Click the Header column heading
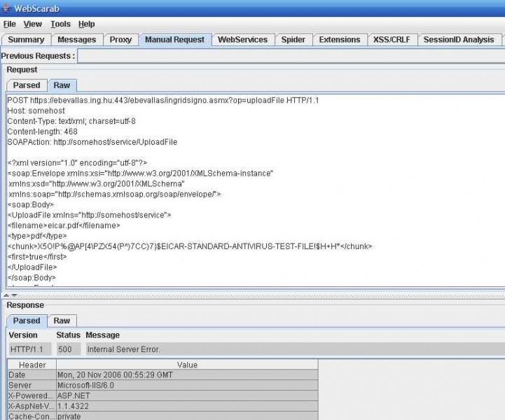 (32, 365)
